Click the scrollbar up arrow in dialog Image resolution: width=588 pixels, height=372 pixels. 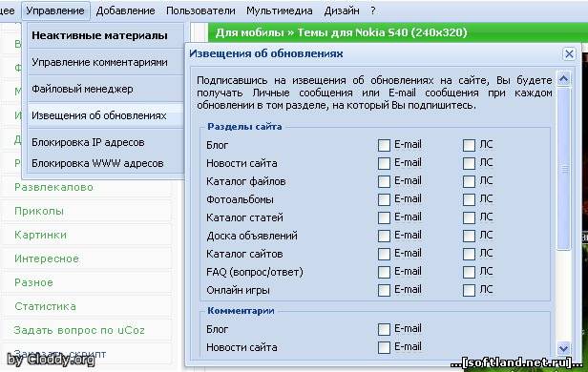coord(563,79)
